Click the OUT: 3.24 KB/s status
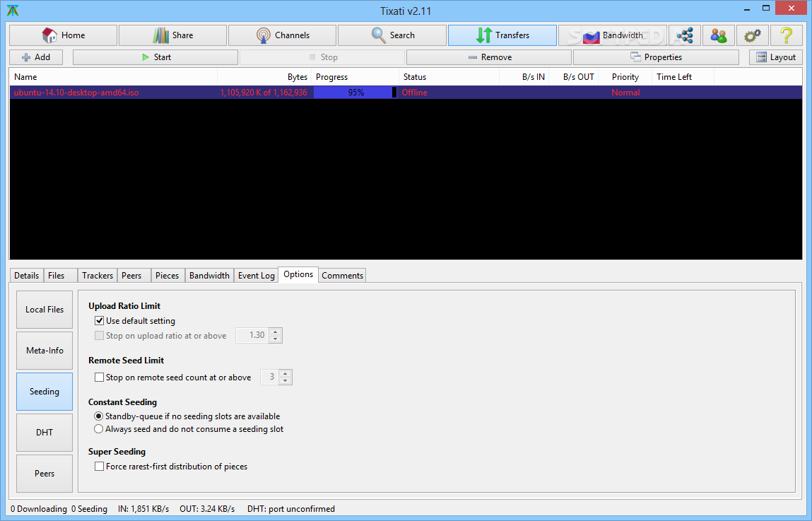The width and height of the screenshot is (812, 521). pos(207,508)
